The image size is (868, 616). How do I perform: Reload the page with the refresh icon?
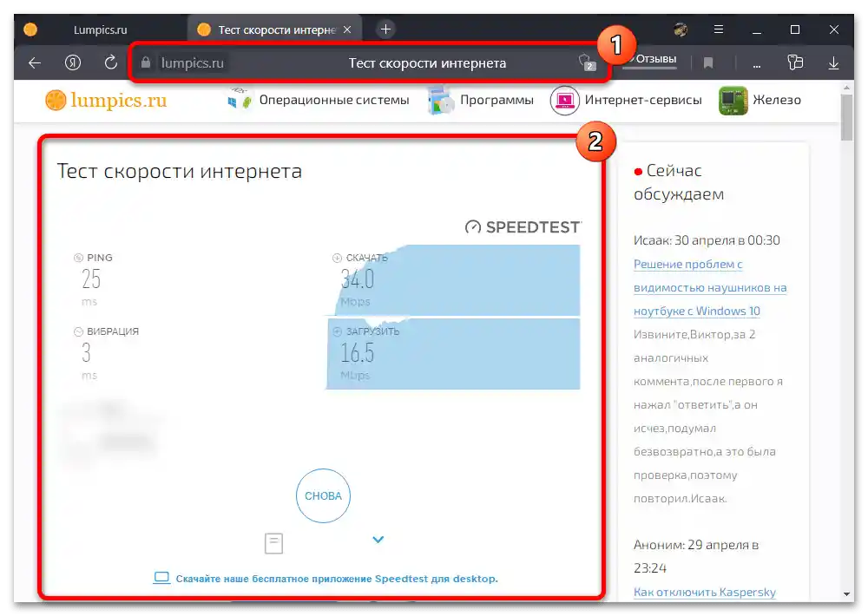click(x=111, y=62)
